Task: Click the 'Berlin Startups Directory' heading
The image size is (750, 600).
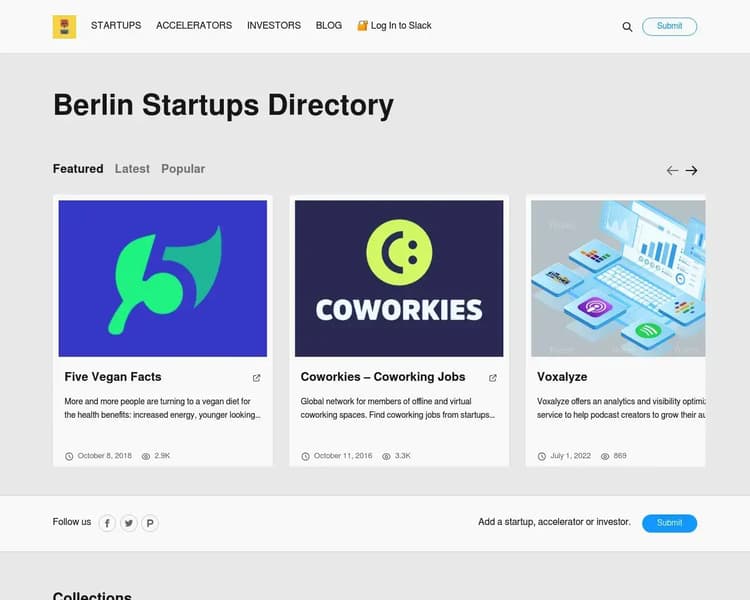Action: click(223, 105)
